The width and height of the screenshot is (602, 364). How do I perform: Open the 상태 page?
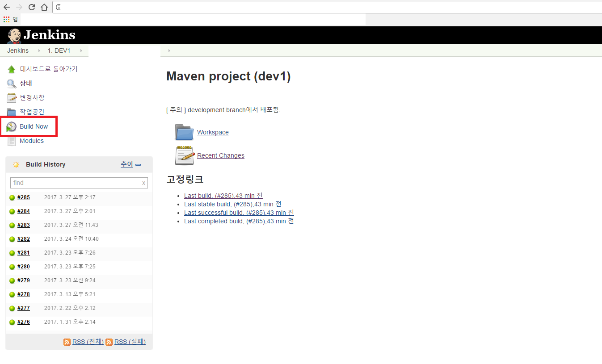(26, 84)
